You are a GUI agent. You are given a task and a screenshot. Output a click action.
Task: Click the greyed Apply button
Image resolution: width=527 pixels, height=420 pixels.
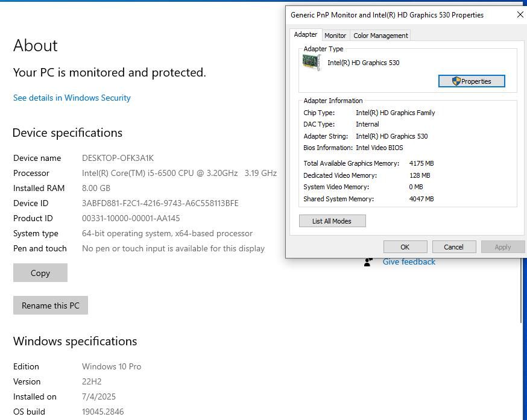click(502, 247)
